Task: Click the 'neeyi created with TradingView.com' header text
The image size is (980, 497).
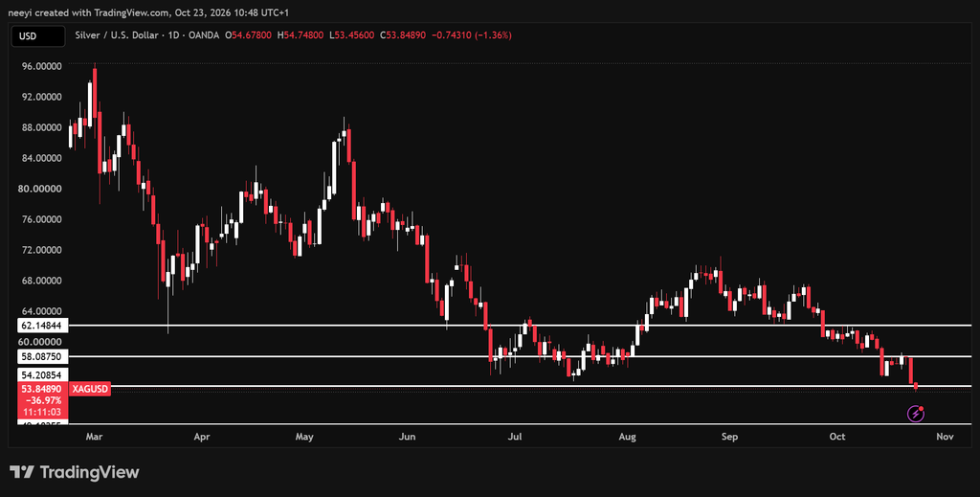Action: point(89,12)
